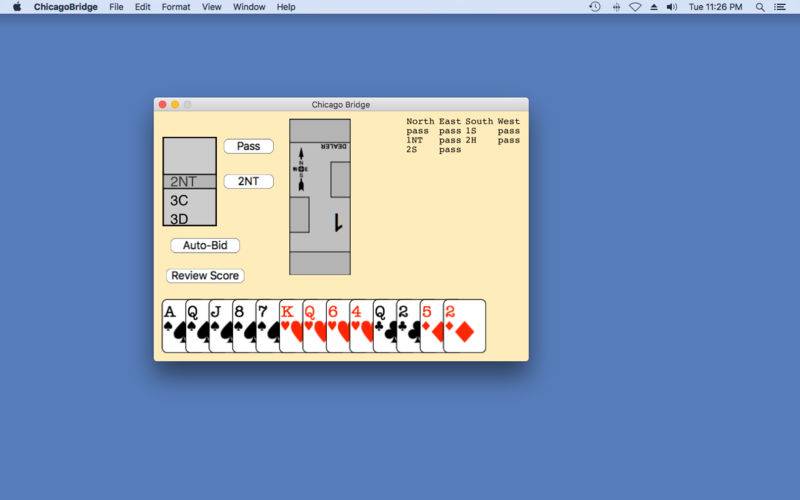The height and width of the screenshot is (500, 800).
Task: Open the Format menu
Action: tap(176, 7)
